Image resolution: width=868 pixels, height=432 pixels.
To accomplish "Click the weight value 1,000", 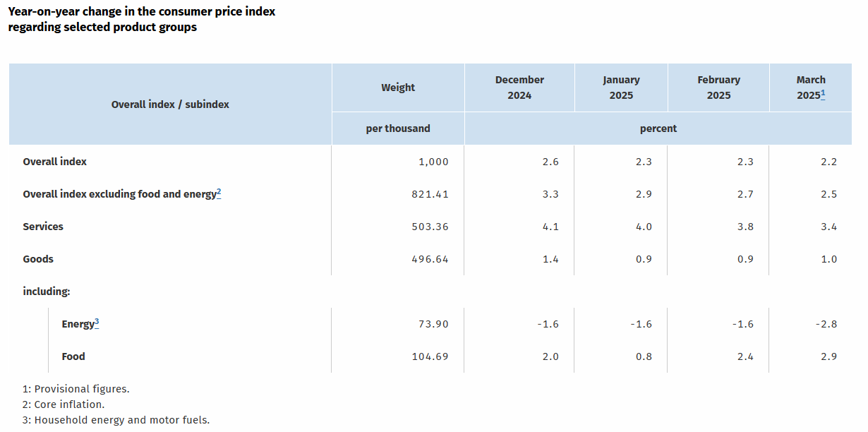I will (433, 162).
